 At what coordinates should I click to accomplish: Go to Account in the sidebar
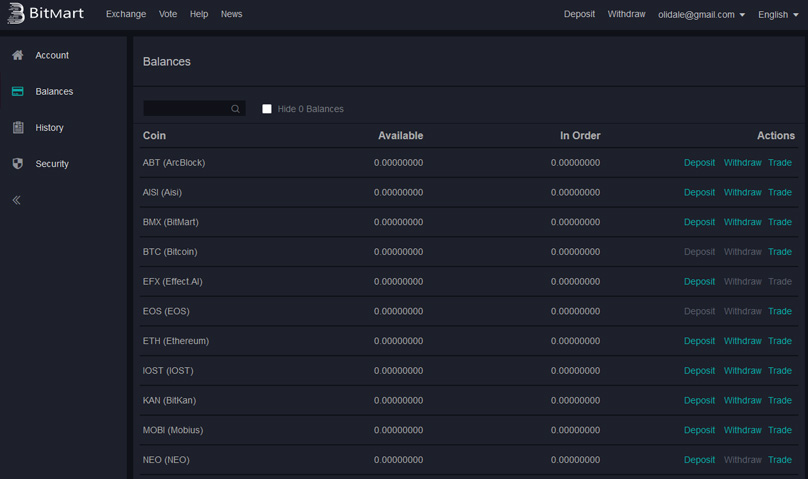[52, 55]
